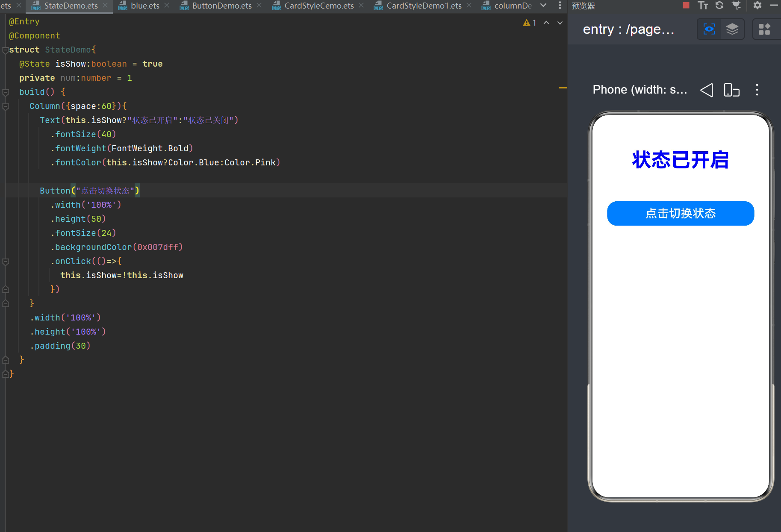Place cursor on private num declaration
Viewport: 781px width, 532px height.
(76, 78)
